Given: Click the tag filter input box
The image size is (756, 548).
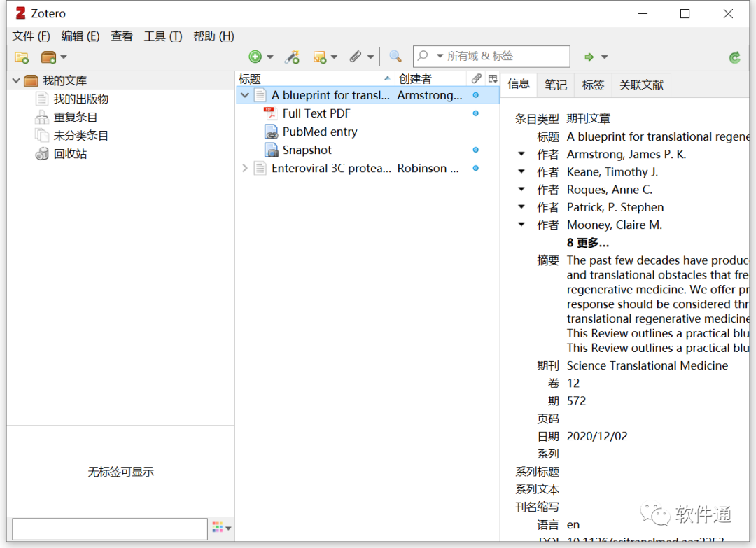Looking at the screenshot, I should click(110, 528).
